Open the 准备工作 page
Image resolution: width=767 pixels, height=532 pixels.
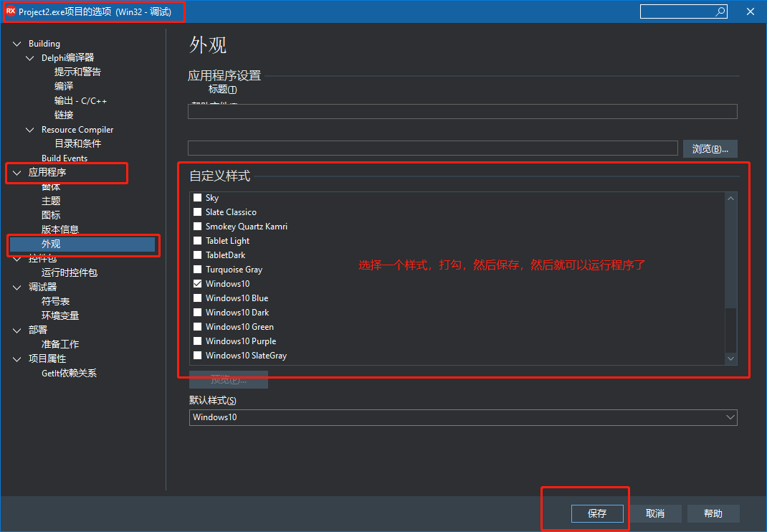[59, 345]
